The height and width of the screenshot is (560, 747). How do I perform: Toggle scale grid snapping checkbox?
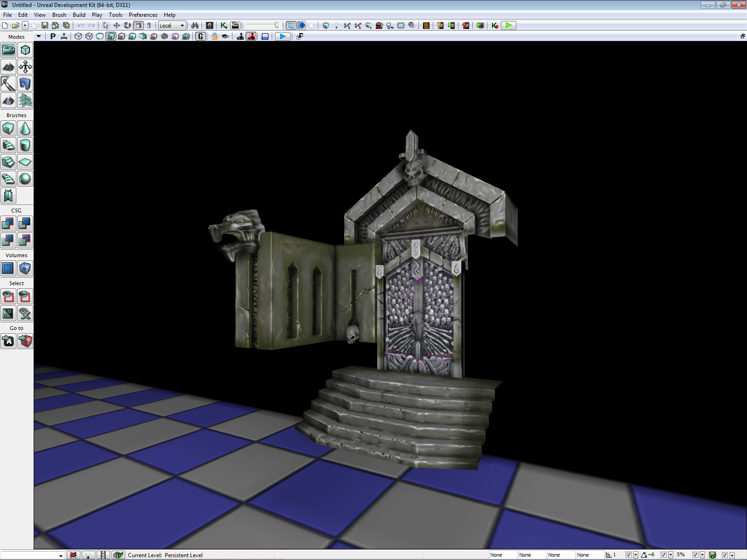pyautogui.click(x=695, y=555)
